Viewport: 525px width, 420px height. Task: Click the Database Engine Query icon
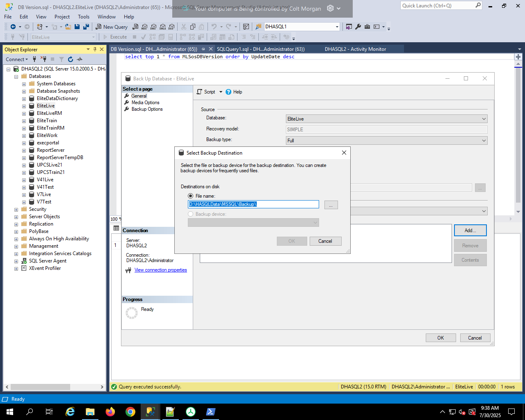[x=135, y=27]
